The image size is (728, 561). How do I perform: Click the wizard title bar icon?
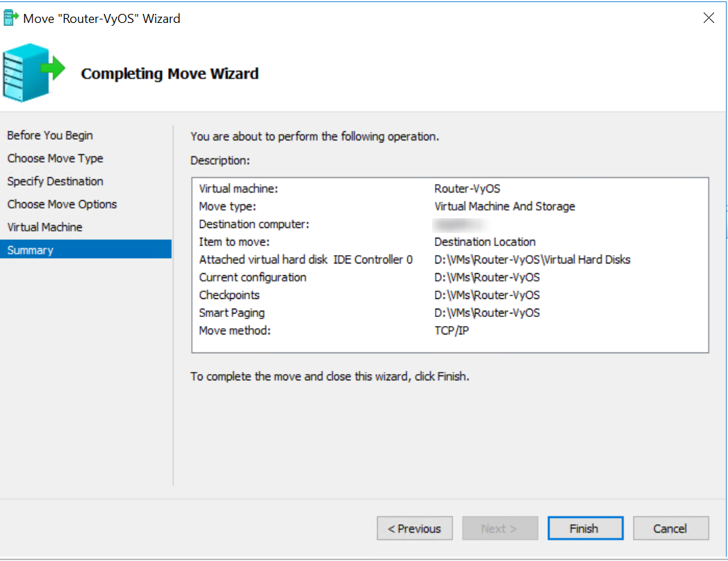pyautogui.click(x=10, y=18)
